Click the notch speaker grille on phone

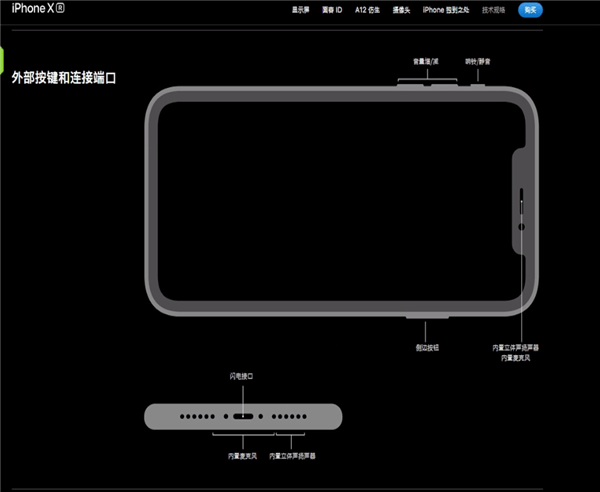point(522,203)
